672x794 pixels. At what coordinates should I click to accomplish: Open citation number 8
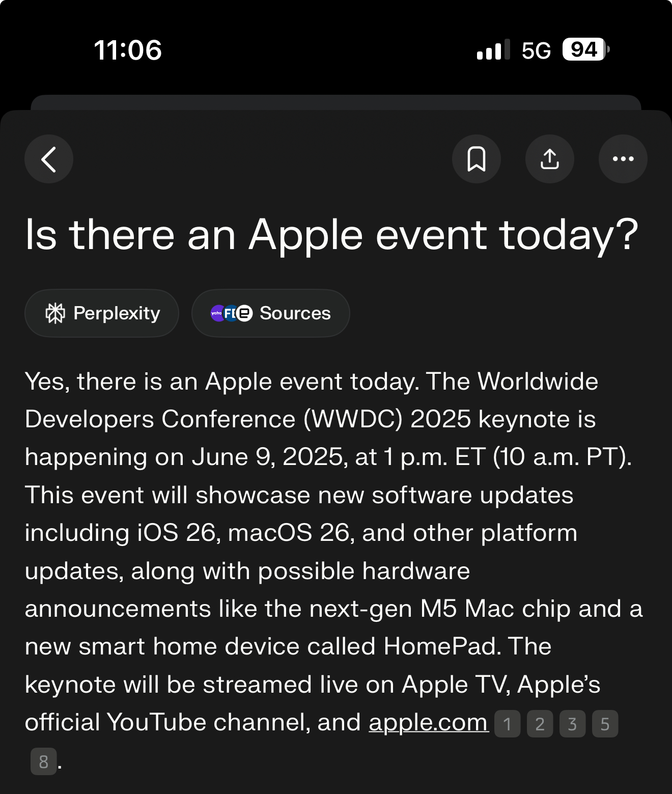[44, 761]
